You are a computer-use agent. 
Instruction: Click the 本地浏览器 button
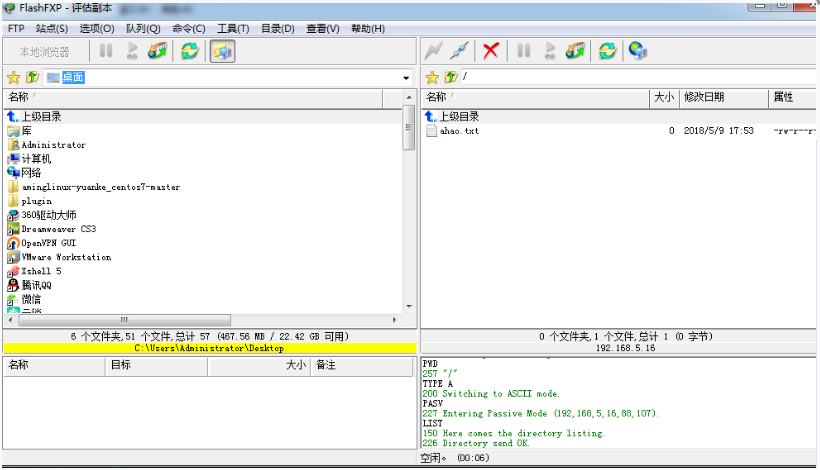coord(44,51)
